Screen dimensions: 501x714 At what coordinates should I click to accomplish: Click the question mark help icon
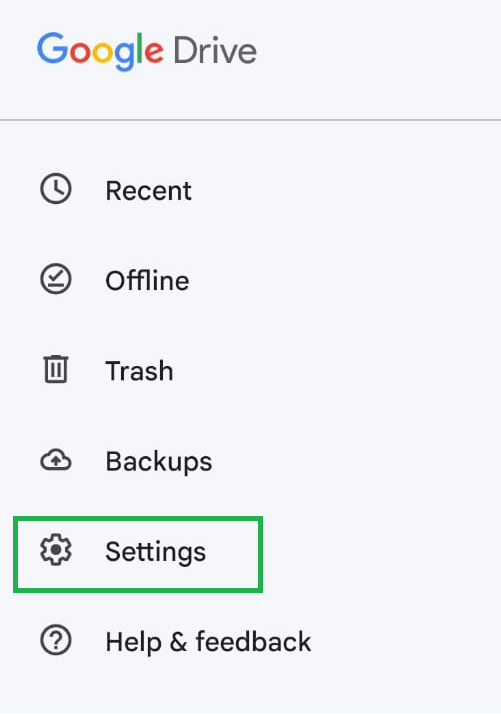tap(56, 640)
